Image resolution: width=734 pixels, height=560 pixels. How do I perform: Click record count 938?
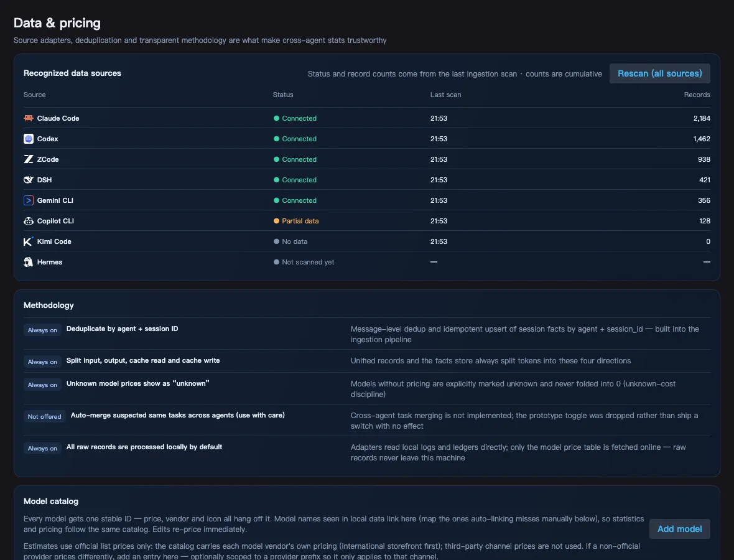click(x=704, y=160)
